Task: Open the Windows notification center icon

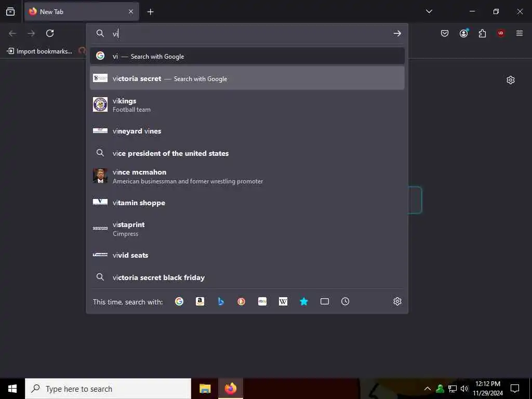Action: 515,389
